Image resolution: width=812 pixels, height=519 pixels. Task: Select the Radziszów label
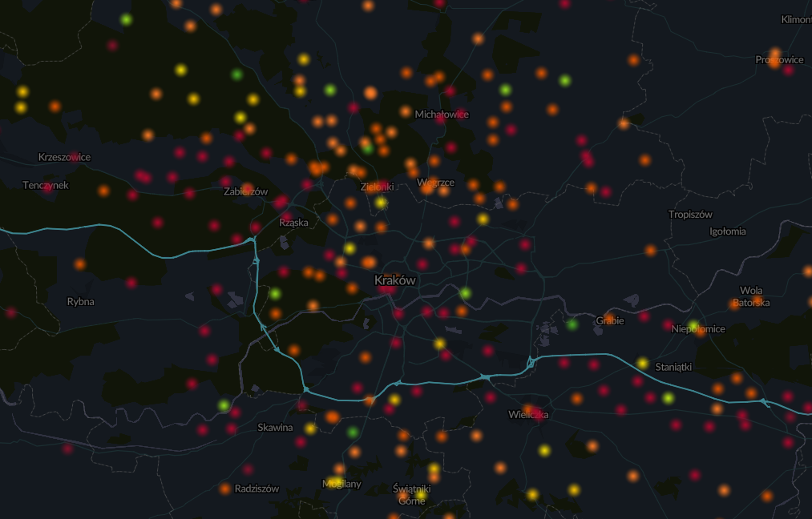tap(257, 489)
